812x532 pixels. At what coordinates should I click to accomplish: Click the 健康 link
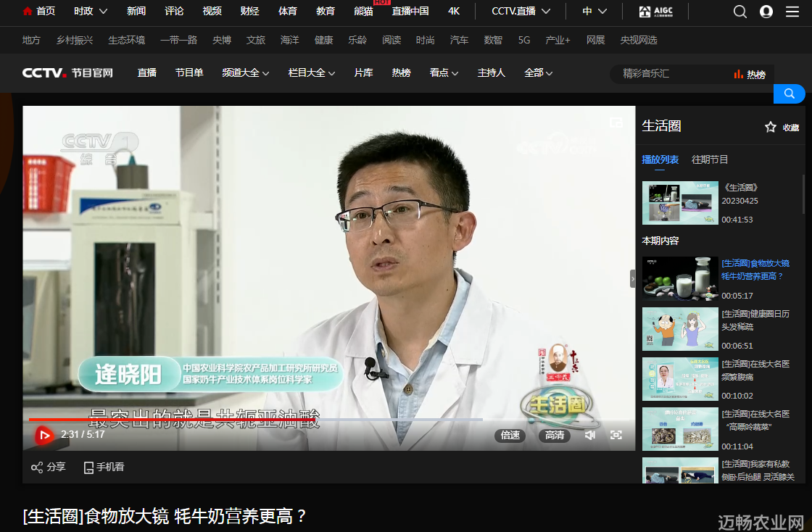323,41
